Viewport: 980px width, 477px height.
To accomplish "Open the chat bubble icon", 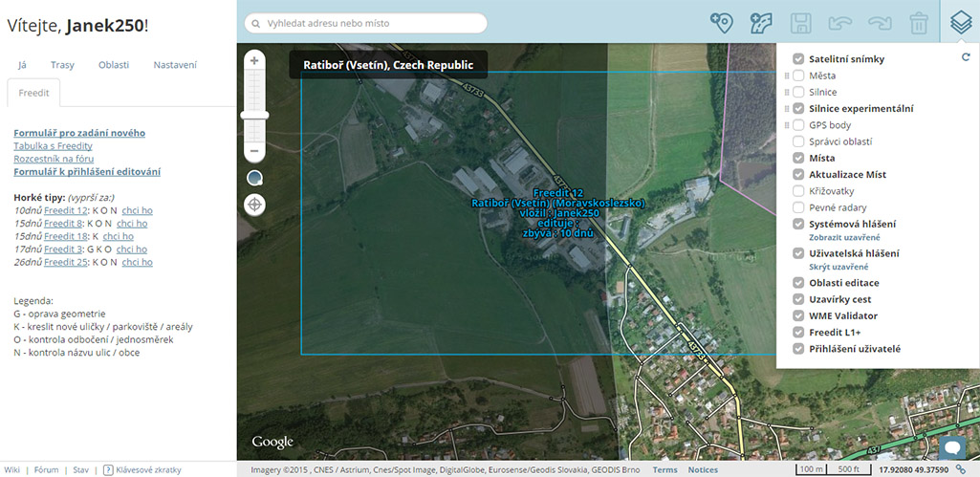I will pos(952,447).
